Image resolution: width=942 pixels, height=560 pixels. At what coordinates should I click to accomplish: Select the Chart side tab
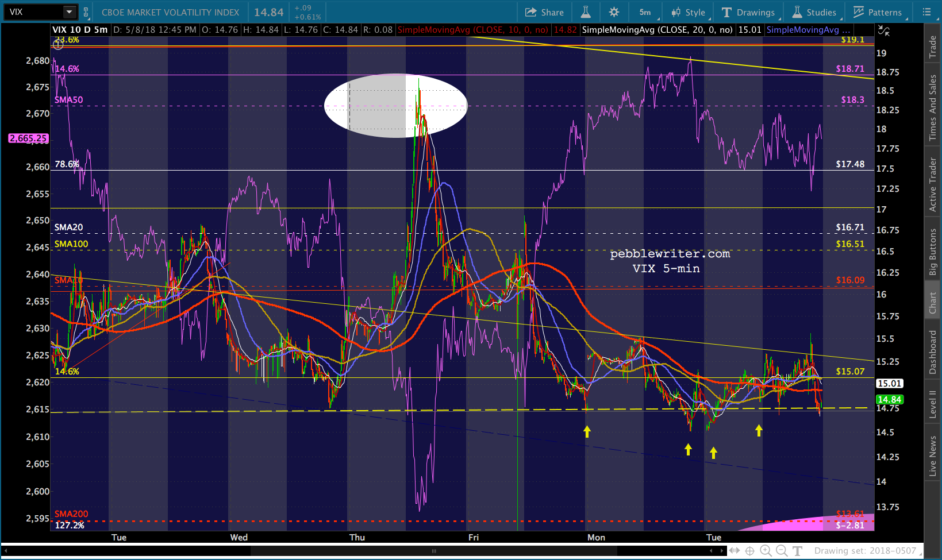click(x=933, y=303)
